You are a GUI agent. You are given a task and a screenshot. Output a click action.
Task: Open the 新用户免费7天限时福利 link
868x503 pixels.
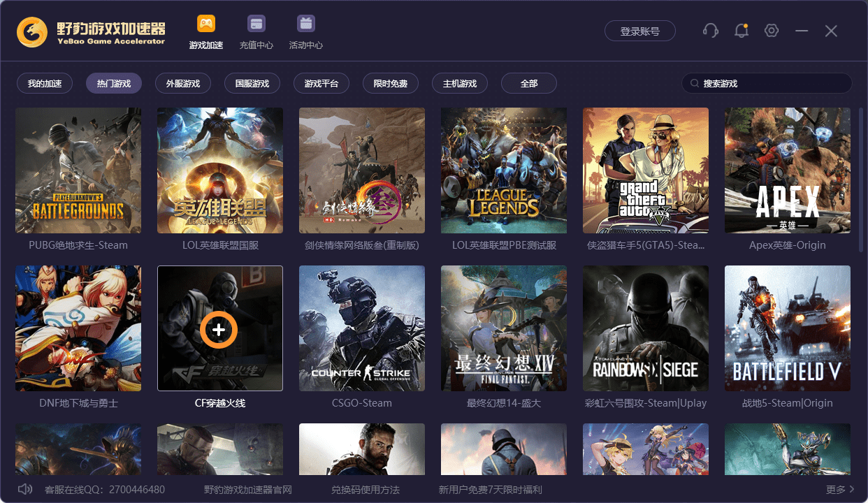[490, 490]
